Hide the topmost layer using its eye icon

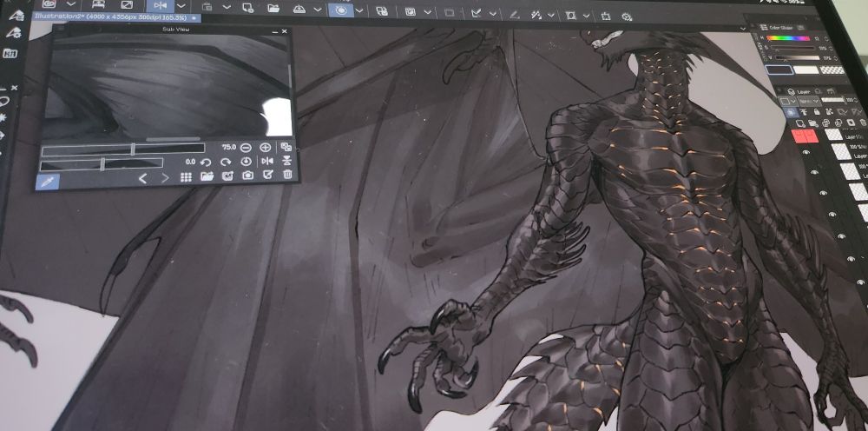[806, 152]
